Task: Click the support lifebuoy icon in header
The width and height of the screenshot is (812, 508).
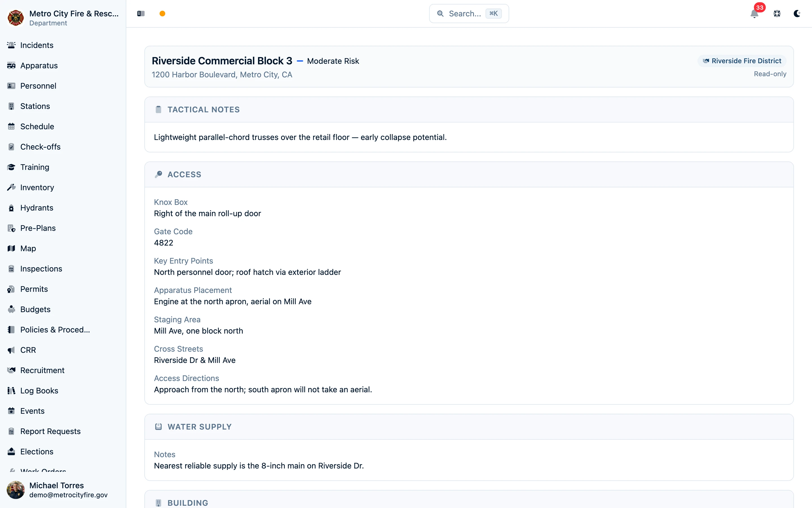Action: pyautogui.click(x=777, y=14)
